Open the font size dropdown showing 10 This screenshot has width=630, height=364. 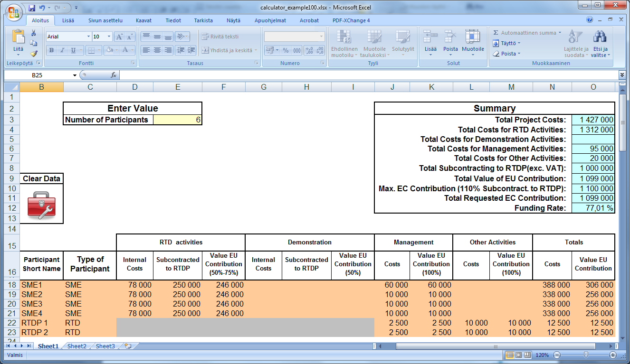pos(109,37)
